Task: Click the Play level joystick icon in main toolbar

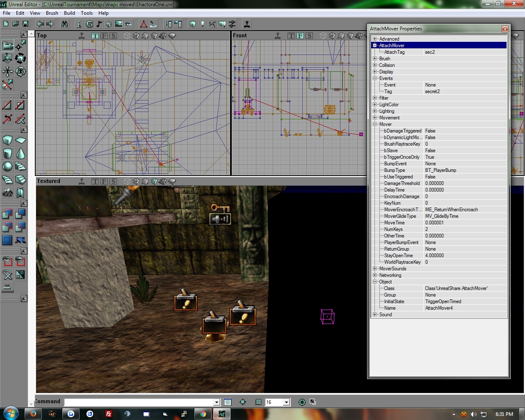Action: point(247,24)
